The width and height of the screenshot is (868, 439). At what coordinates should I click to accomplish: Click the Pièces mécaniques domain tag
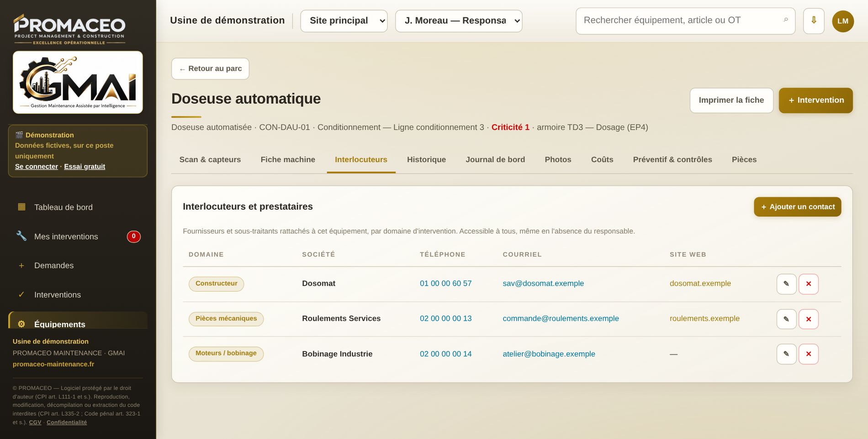[226, 319]
